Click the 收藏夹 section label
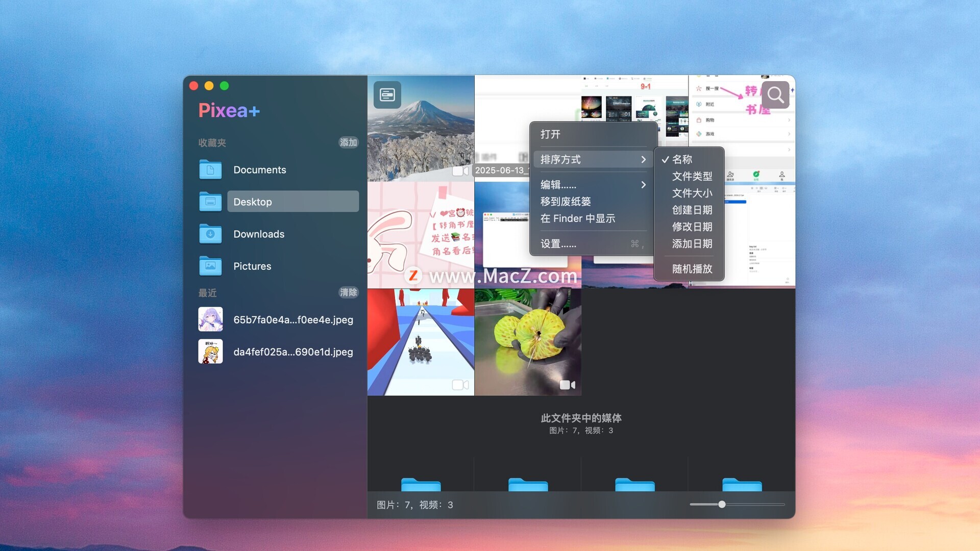The width and height of the screenshot is (980, 551). click(212, 143)
